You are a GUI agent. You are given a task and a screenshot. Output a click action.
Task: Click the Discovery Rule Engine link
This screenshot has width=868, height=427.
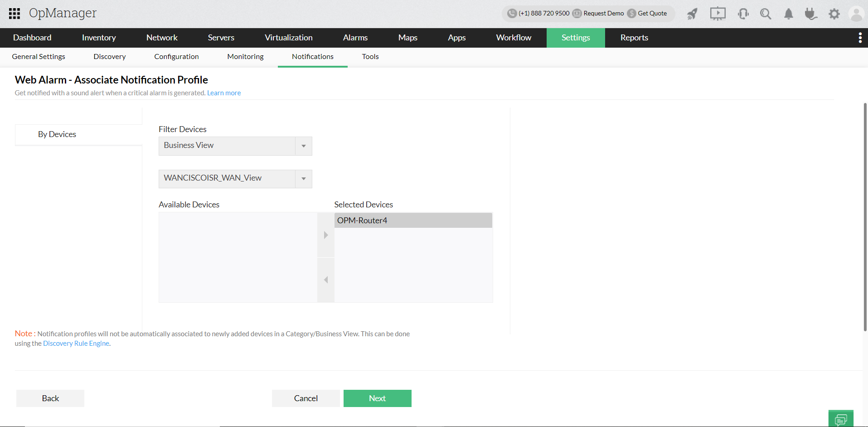click(76, 343)
